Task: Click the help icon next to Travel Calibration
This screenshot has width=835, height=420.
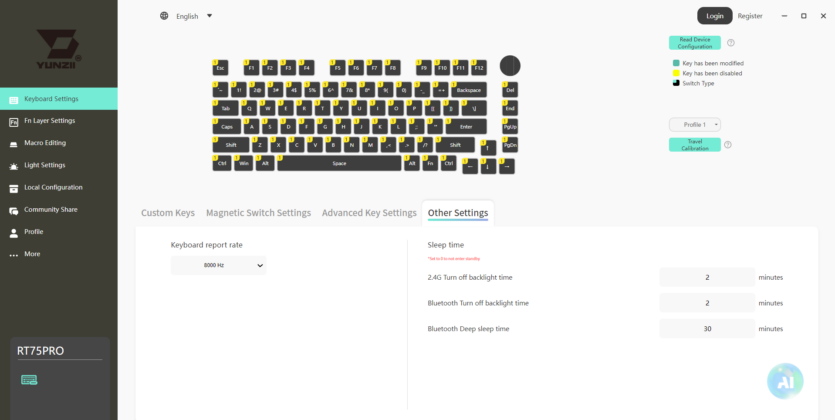Action: pos(728,145)
